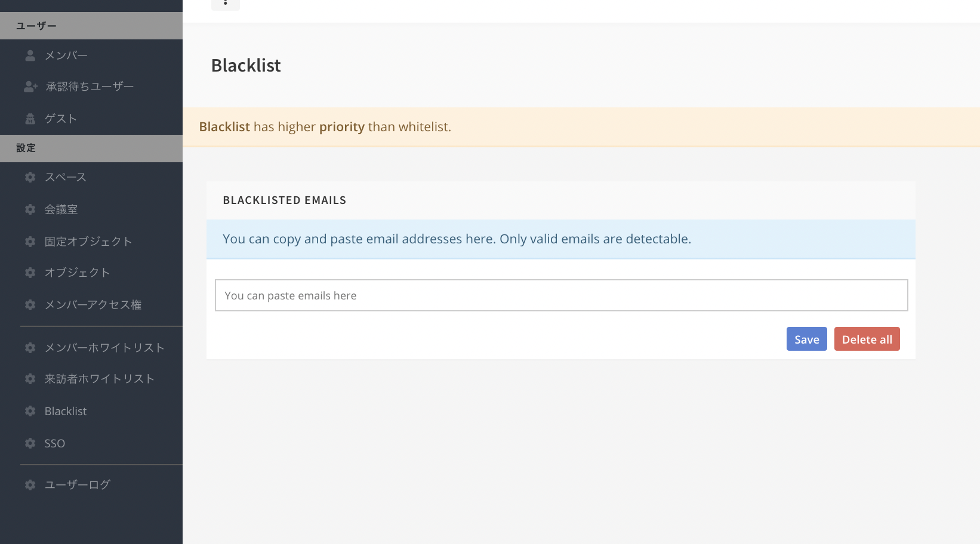Click the person icon beside メンバー
The image size is (980, 544).
[x=30, y=55]
